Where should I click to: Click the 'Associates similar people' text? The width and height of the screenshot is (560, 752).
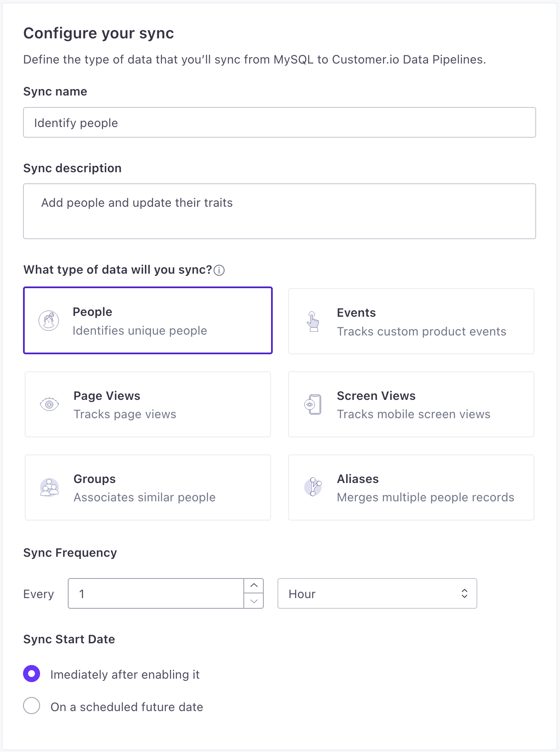click(x=144, y=497)
